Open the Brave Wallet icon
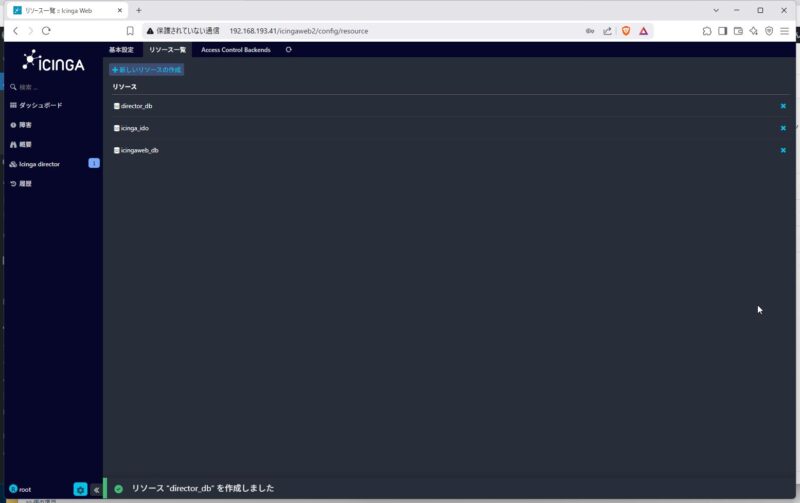Image resolution: width=800 pixels, height=503 pixels. pos(738,31)
